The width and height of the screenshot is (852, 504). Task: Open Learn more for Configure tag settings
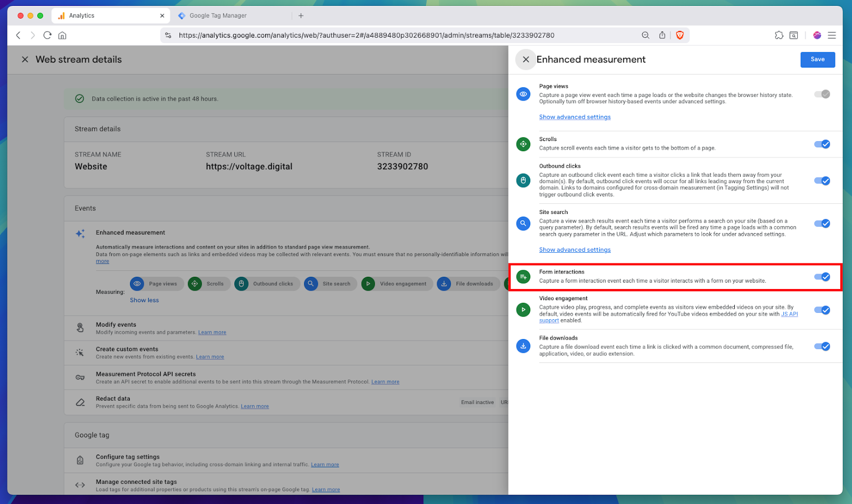tap(325, 465)
